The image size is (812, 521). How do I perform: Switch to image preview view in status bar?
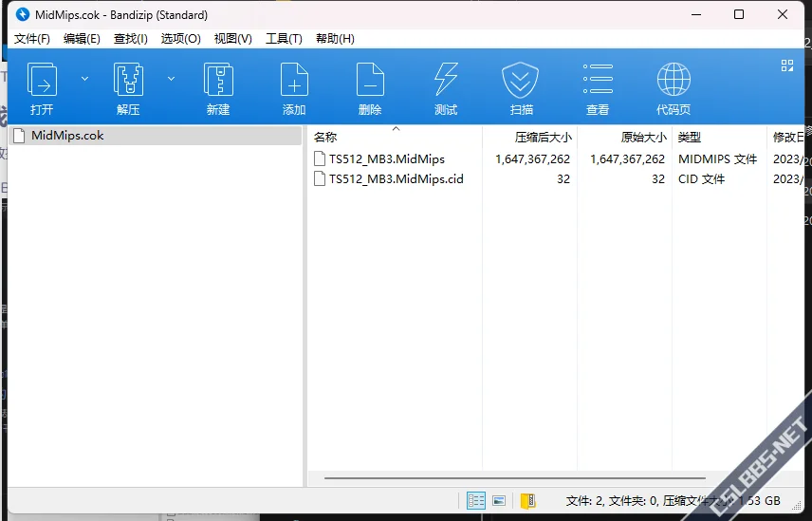coord(499,500)
